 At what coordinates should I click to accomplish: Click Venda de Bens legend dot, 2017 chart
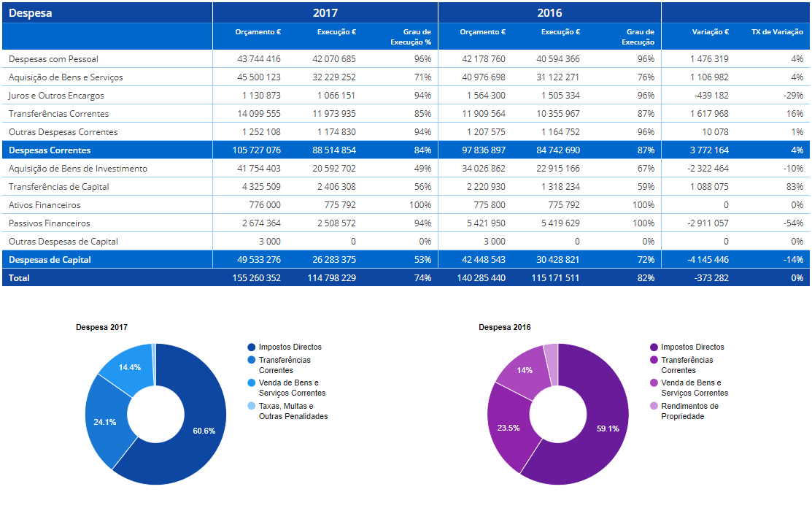(252, 383)
